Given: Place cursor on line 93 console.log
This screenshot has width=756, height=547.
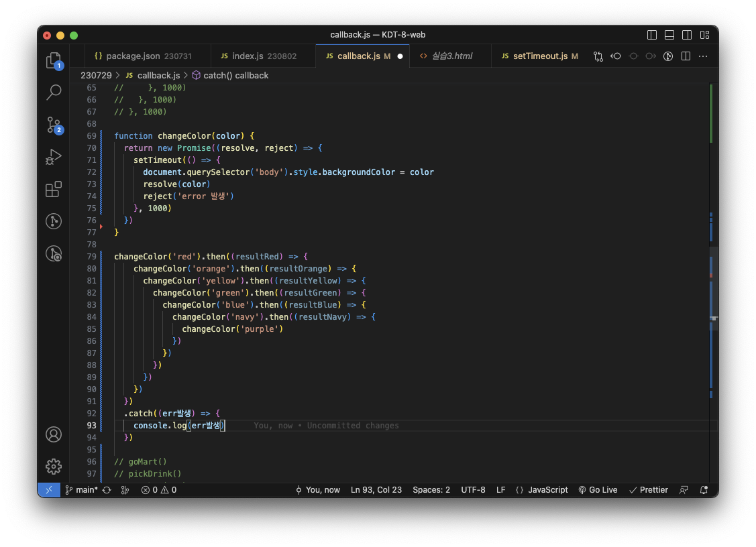Looking at the screenshot, I should click(179, 426).
